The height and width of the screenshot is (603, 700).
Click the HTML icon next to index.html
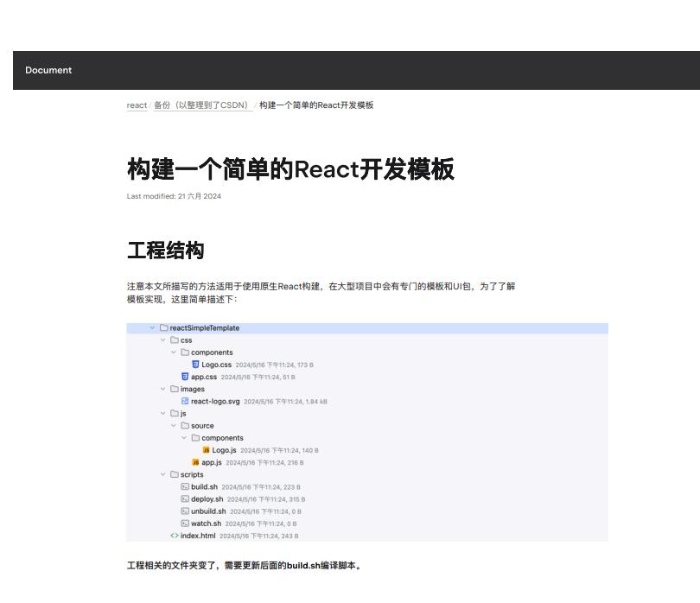pos(173,535)
